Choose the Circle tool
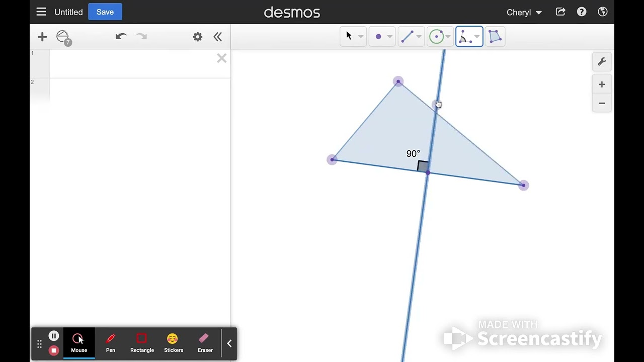The width and height of the screenshot is (644, 362). [x=436, y=36]
